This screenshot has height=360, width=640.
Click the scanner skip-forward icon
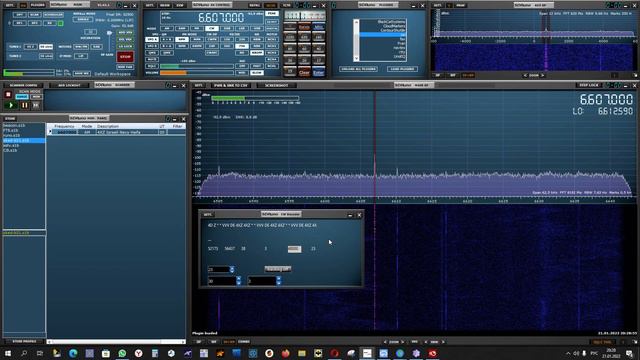36,105
